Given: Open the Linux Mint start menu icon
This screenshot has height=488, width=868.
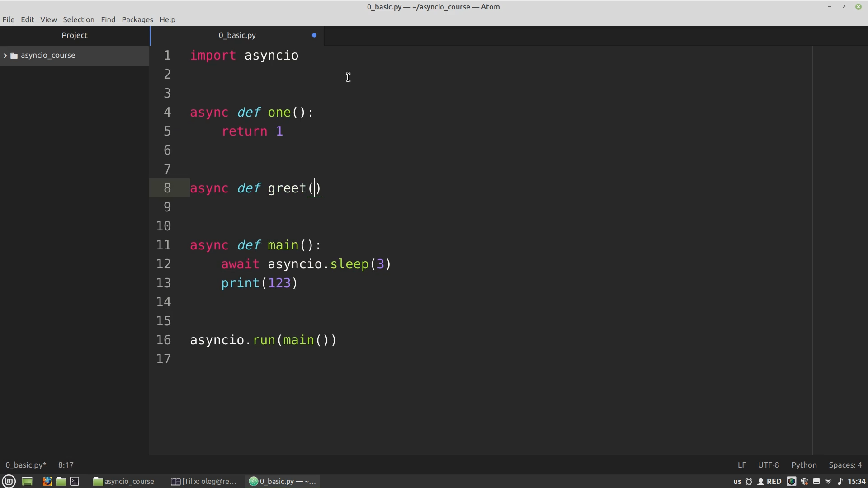Looking at the screenshot, I should tap(9, 481).
